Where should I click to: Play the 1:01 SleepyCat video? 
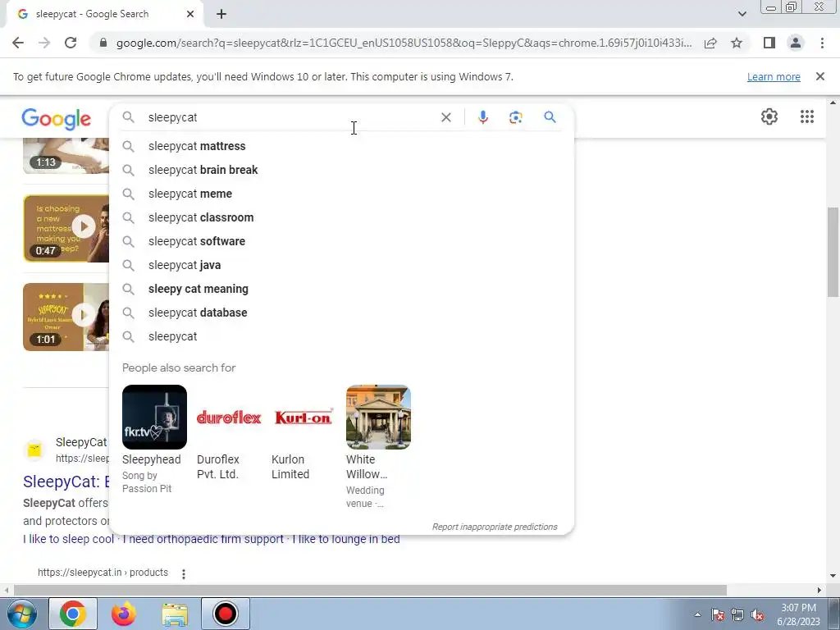pyautogui.click(x=66, y=317)
